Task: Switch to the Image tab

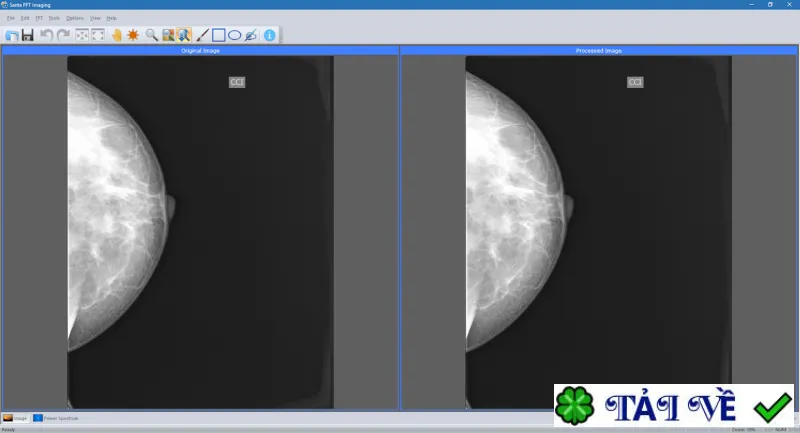Action: pyautogui.click(x=15, y=418)
